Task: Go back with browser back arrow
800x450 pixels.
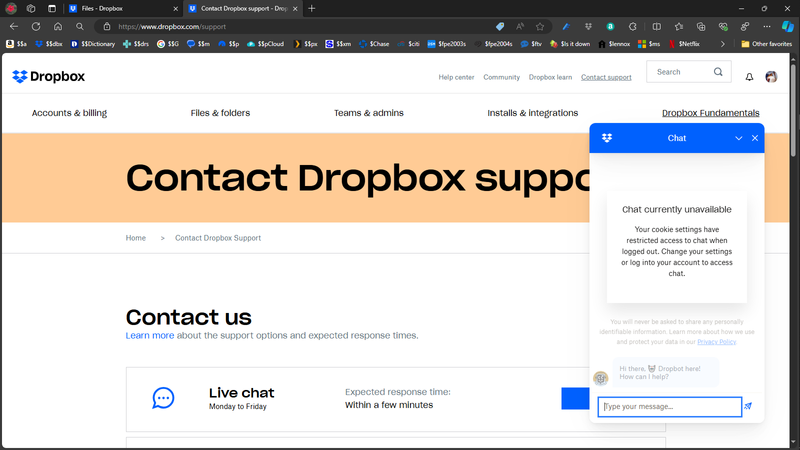Action: tap(14, 27)
